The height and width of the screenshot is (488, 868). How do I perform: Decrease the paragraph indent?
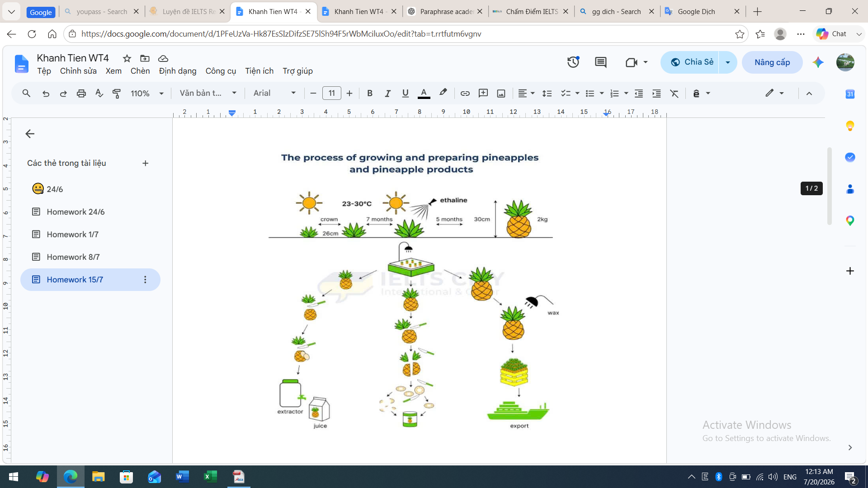pyautogui.click(x=639, y=93)
